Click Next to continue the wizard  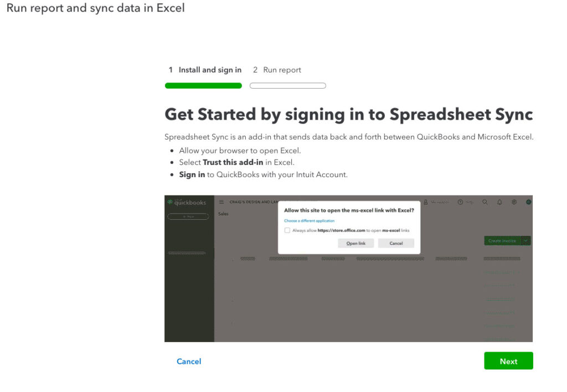(x=508, y=360)
